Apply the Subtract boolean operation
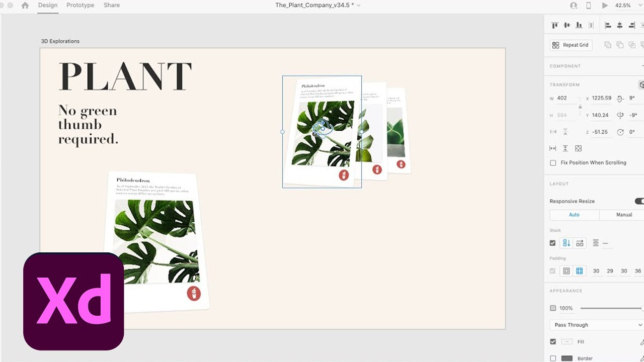The height and width of the screenshot is (362, 644). pyautogui.click(x=620, y=45)
